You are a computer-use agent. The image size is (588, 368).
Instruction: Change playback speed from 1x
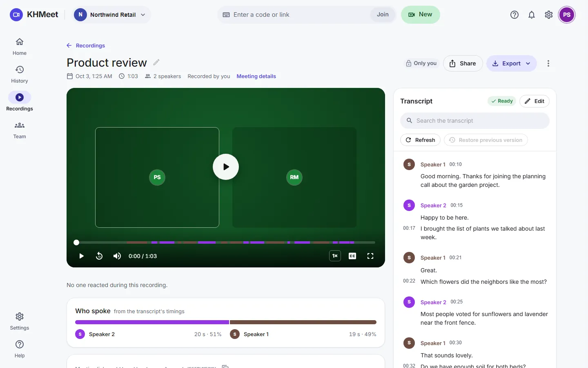coord(335,256)
